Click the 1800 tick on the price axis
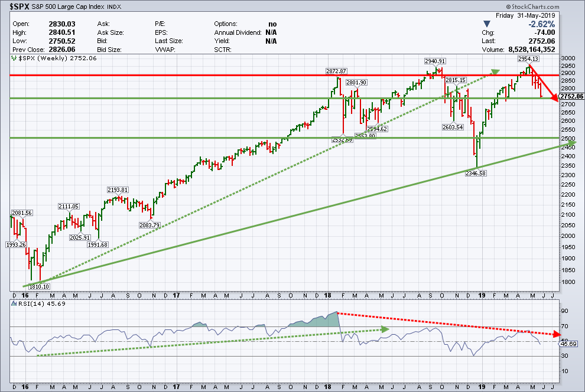The width and height of the screenshot is (585, 392). point(568,282)
